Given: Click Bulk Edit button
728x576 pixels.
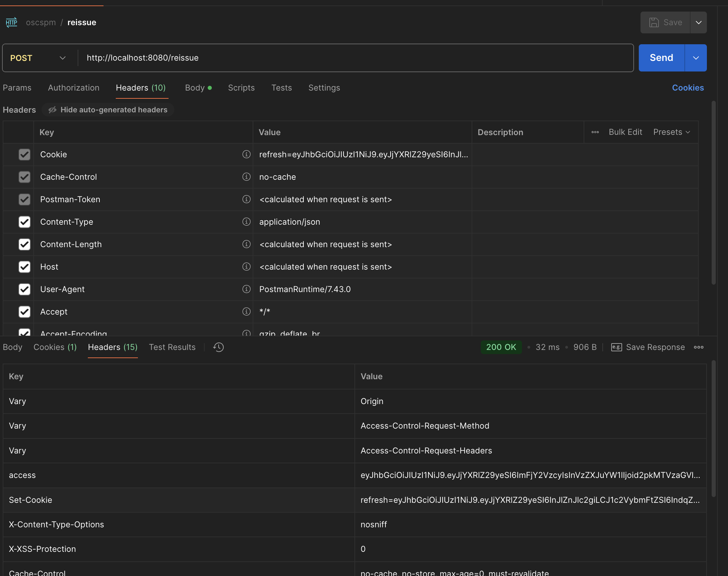Looking at the screenshot, I should tap(625, 132).
